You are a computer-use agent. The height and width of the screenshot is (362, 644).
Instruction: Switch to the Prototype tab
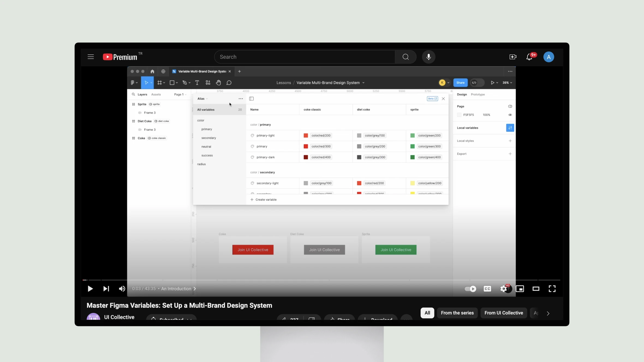(x=478, y=94)
